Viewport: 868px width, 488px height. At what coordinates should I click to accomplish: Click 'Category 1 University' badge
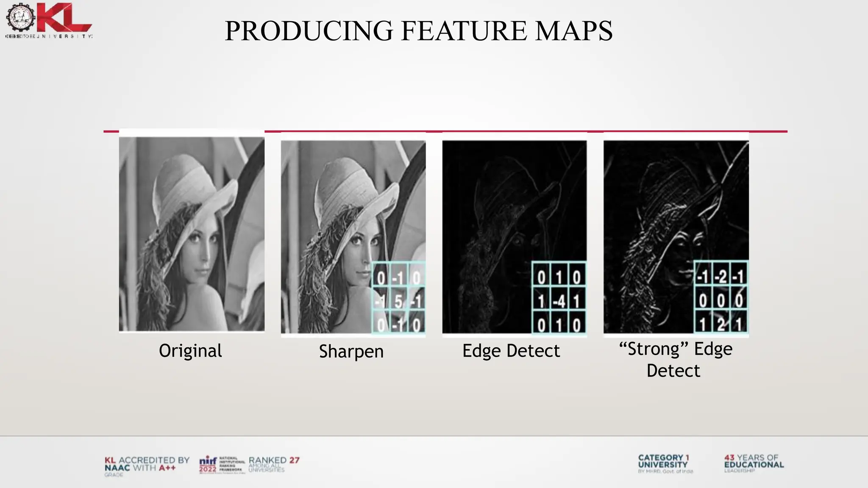[665, 463]
